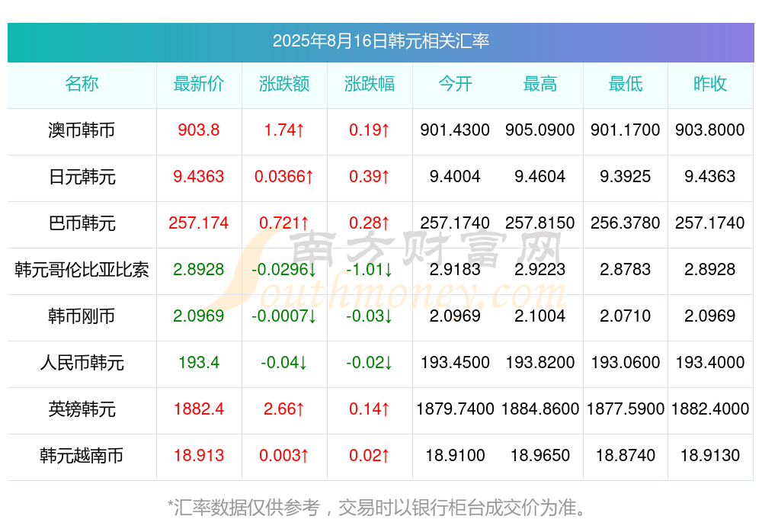Click the '英镑韩元' row name
The width and height of the screenshot is (762, 532).
[x=82, y=409]
